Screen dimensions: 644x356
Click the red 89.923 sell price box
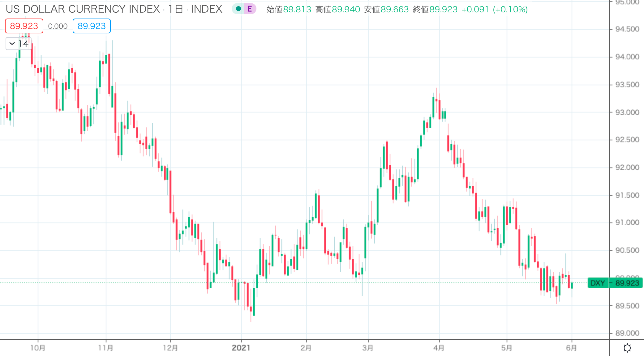(24, 26)
